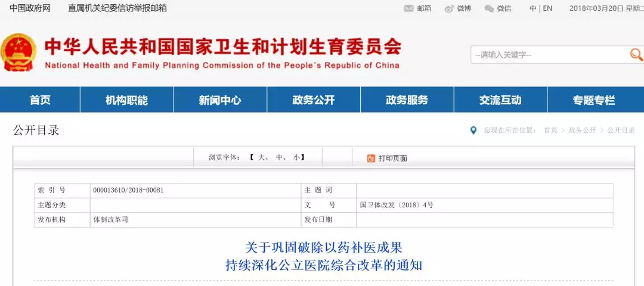This screenshot has height=286, width=644.
Task: Click the Weibo icon in top bar
Action: click(450, 8)
